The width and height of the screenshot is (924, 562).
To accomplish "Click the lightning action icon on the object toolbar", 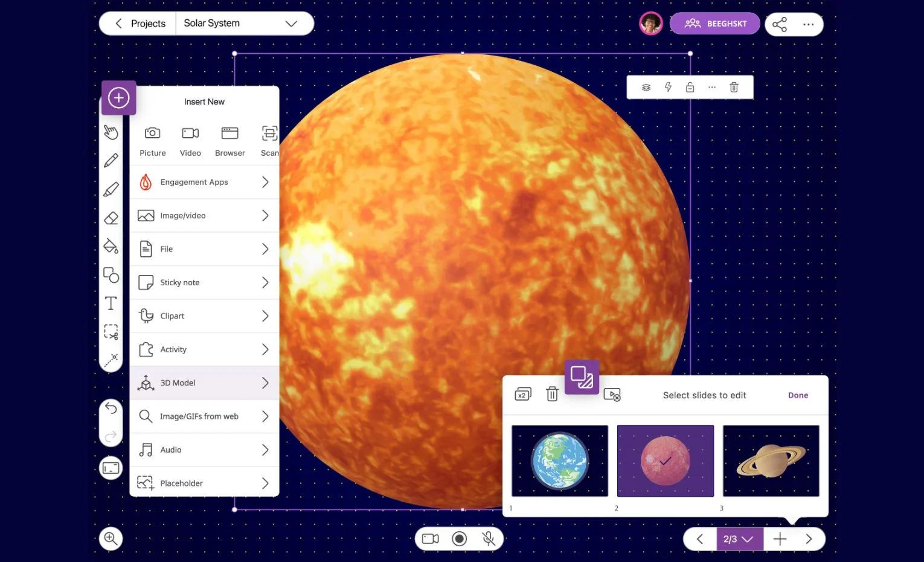I will (668, 87).
